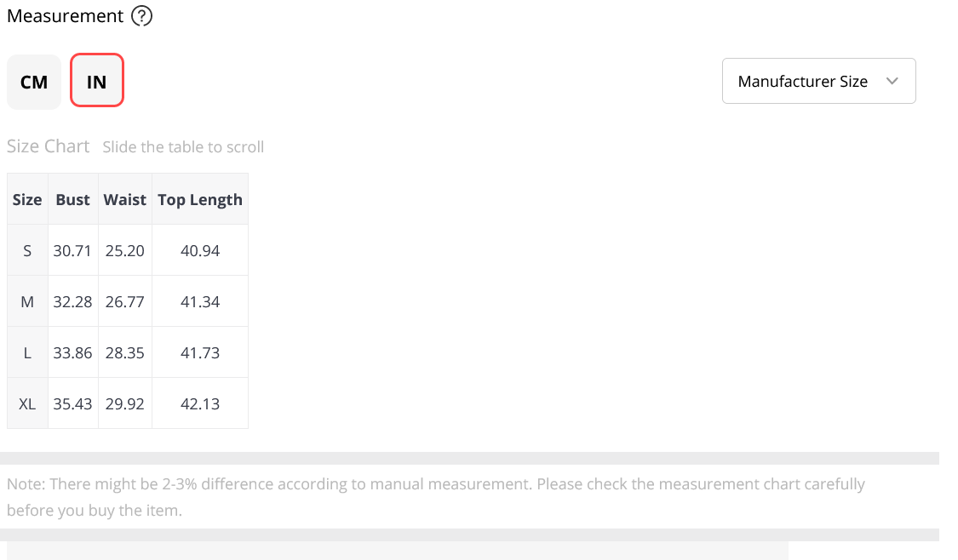Select the S size row
Image resolution: width=958 pixels, height=560 pixels.
(x=128, y=250)
